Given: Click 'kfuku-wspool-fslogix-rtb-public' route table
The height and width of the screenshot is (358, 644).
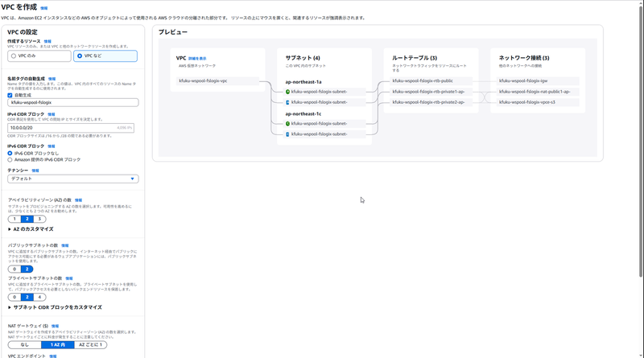Looking at the screenshot, I should pos(431,81).
